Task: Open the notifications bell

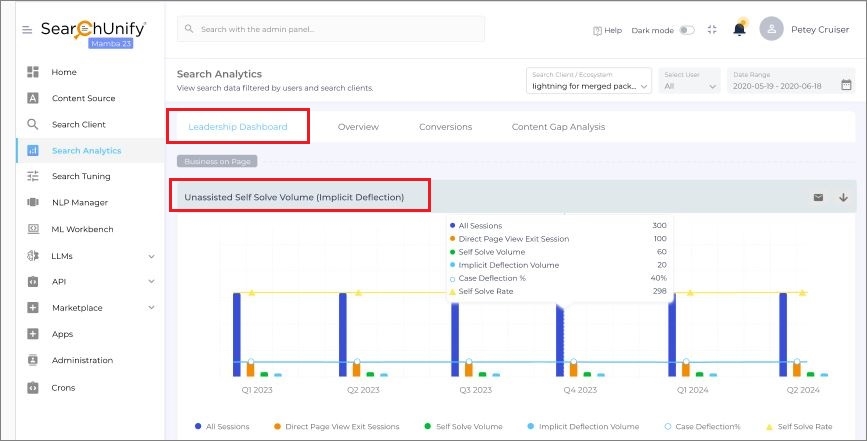Action: [739, 29]
